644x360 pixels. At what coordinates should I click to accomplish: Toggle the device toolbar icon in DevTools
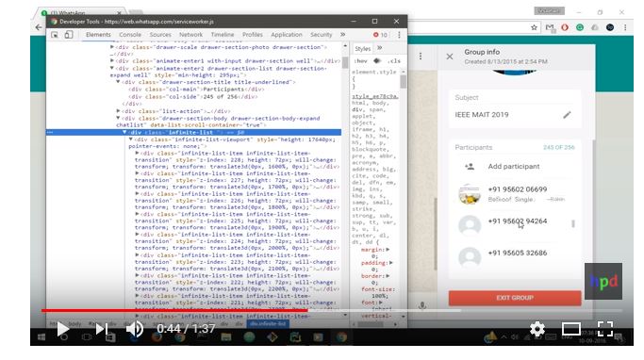pyautogui.click(x=69, y=35)
